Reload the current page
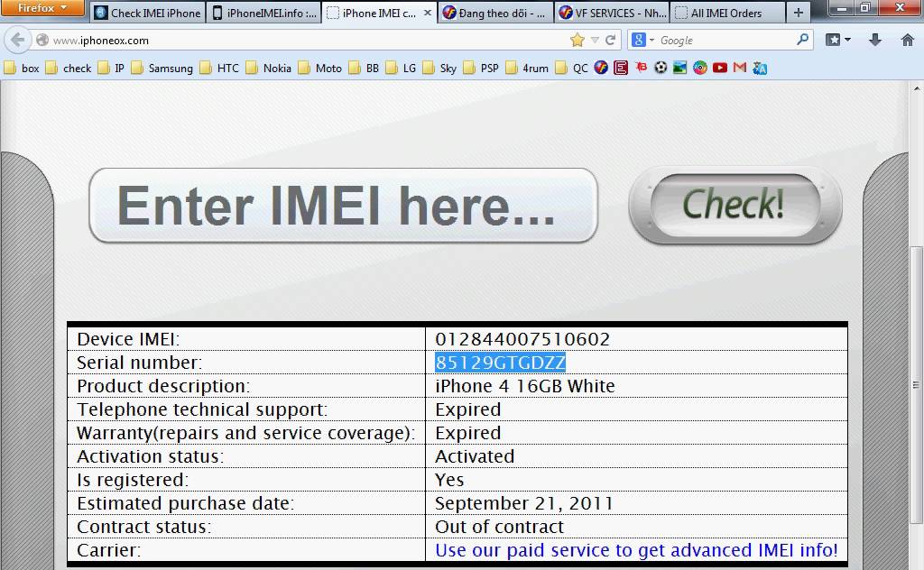The width and height of the screenshot is (924, 570). pyautogui.click(x=611, y=40)
